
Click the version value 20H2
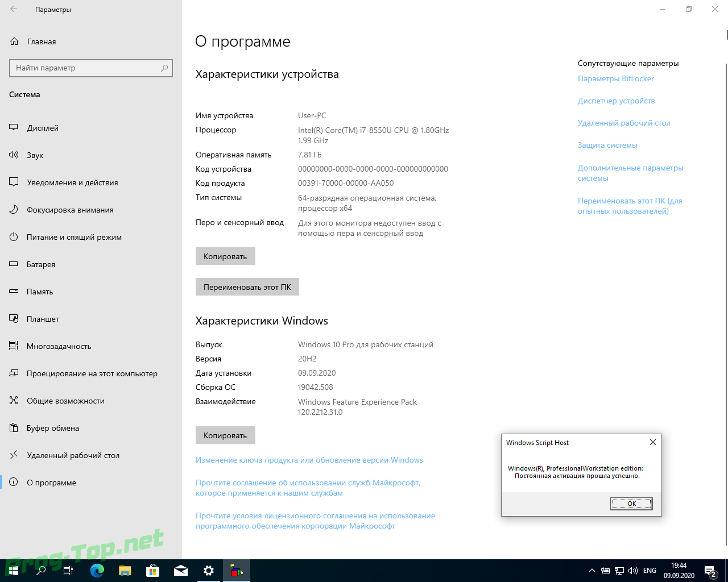pos(307,359)
